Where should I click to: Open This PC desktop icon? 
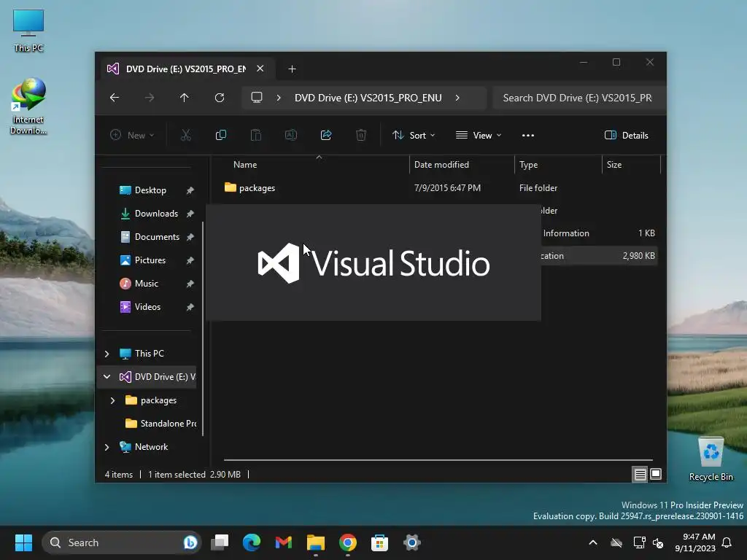click(x=28, y=31)
